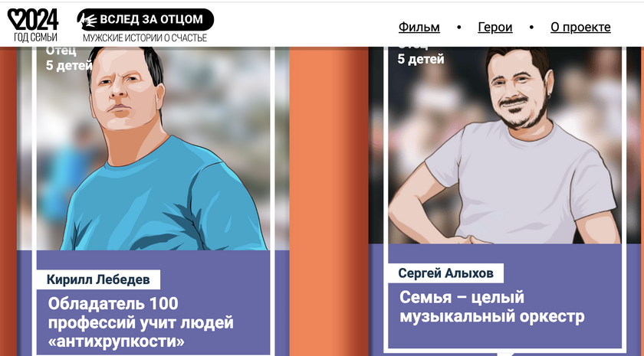644x356 pixels.
Task: Click the dot separator between Фильм and Герои
Action: 458,28
